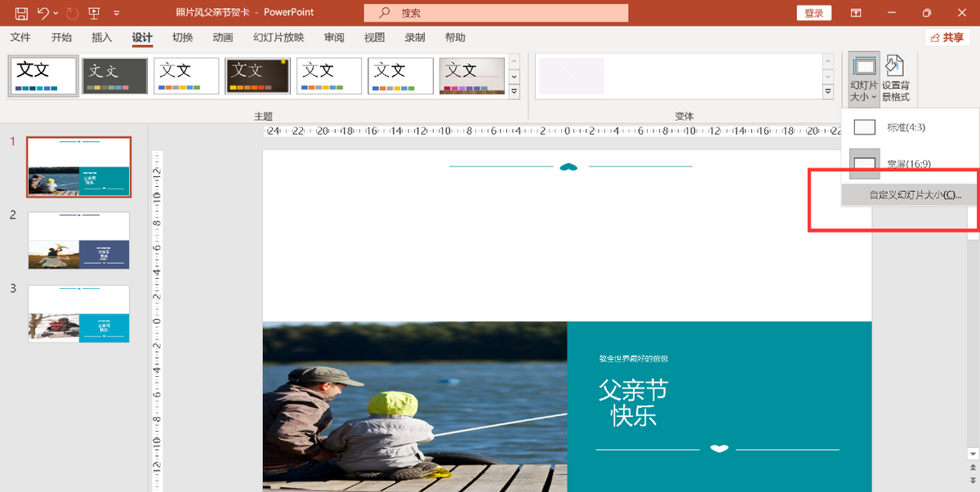Viewport: 980px width, 492px height.
Task: Click the 登录 sign-in button
Action: (813, 13)
